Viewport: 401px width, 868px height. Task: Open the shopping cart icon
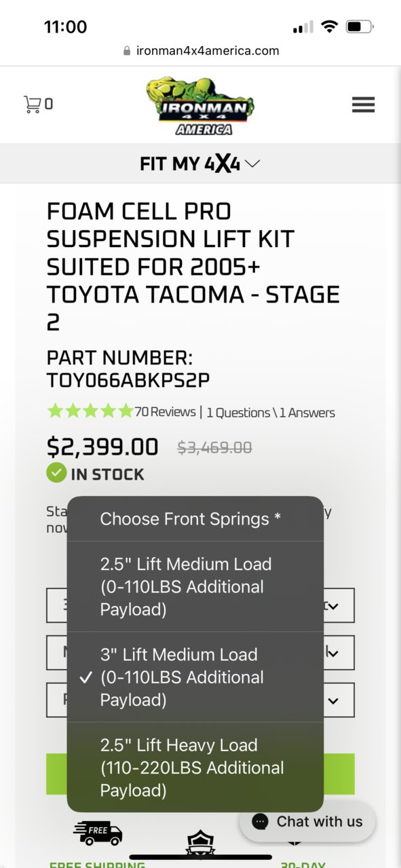32,104
